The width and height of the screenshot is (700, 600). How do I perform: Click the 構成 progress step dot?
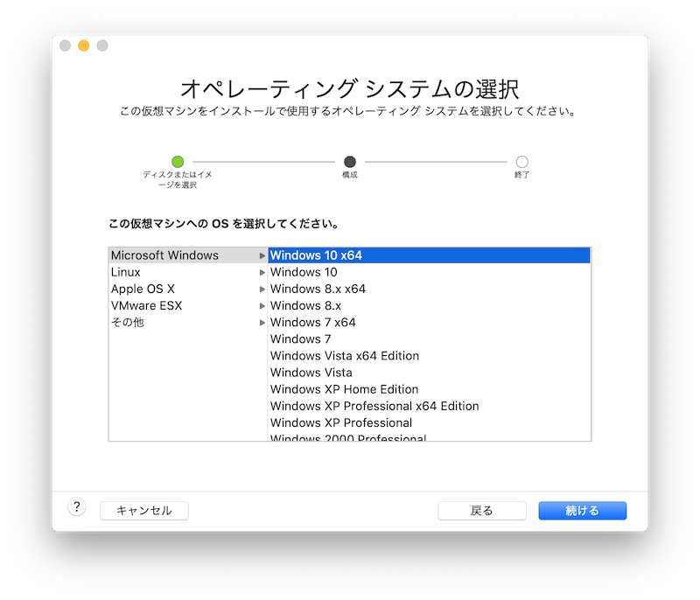click(x=349, y=162)
